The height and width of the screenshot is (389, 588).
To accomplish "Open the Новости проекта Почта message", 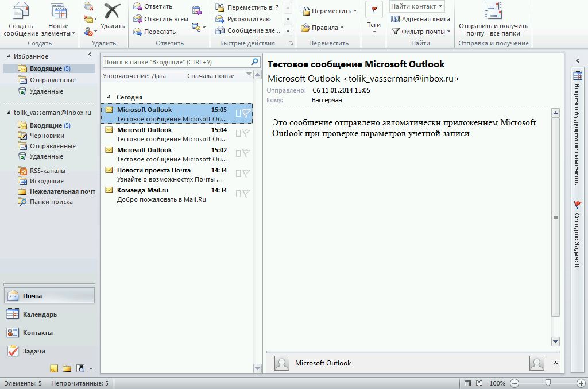I will coord(177,175).
